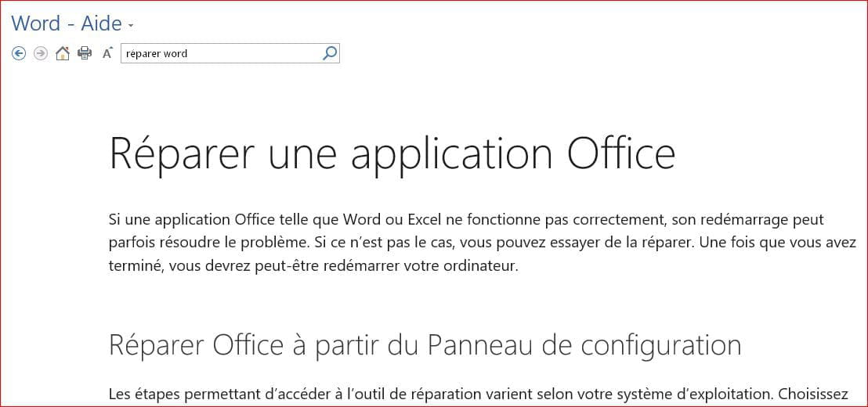
Task: Open the Help Home page icon
Action: point(63,53)
